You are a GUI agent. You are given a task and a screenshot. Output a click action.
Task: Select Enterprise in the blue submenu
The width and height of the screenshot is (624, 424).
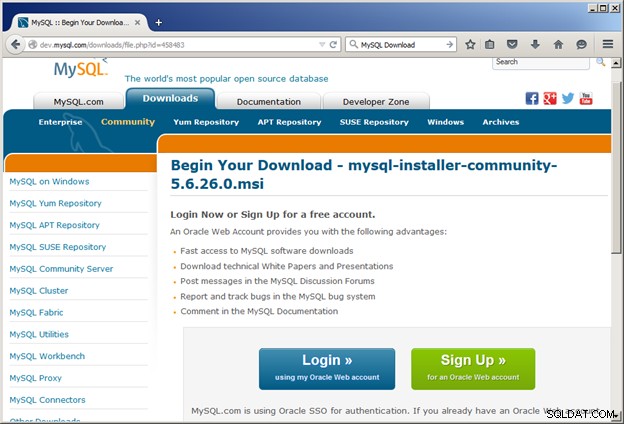pyautogui.click(x=60, y=122)
